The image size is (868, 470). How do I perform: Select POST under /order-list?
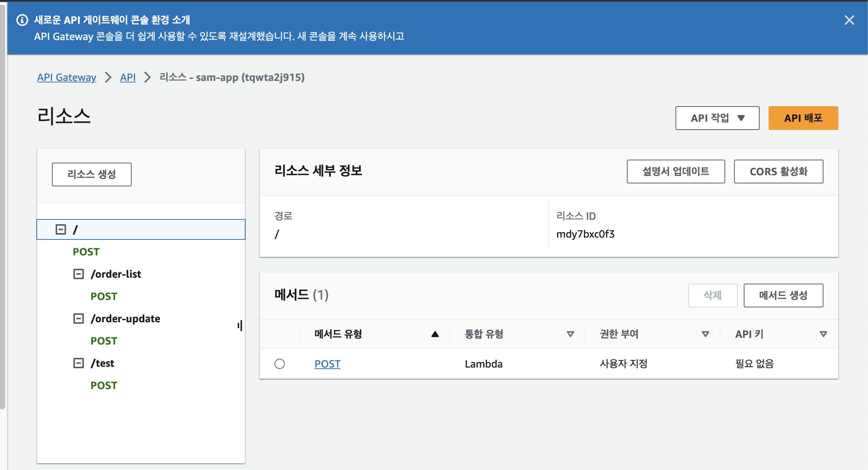click(x=104, y=296)
